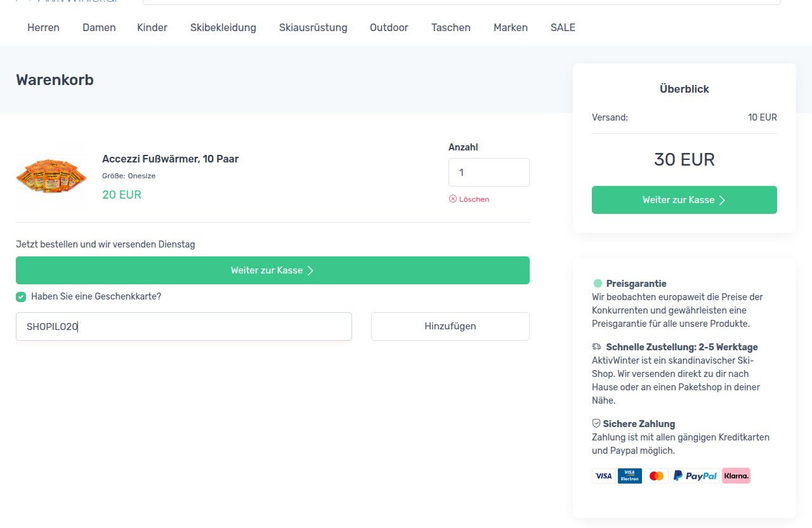Click the truck icon beside Schnelle Zustellung
The height and width of the screenshot is (528, 812).
[x=596, y=347]
